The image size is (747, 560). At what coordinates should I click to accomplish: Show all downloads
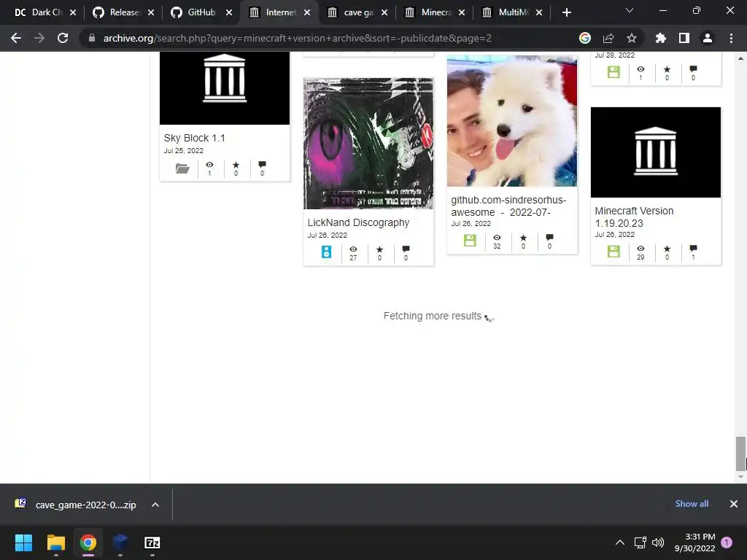coord(692,504)
